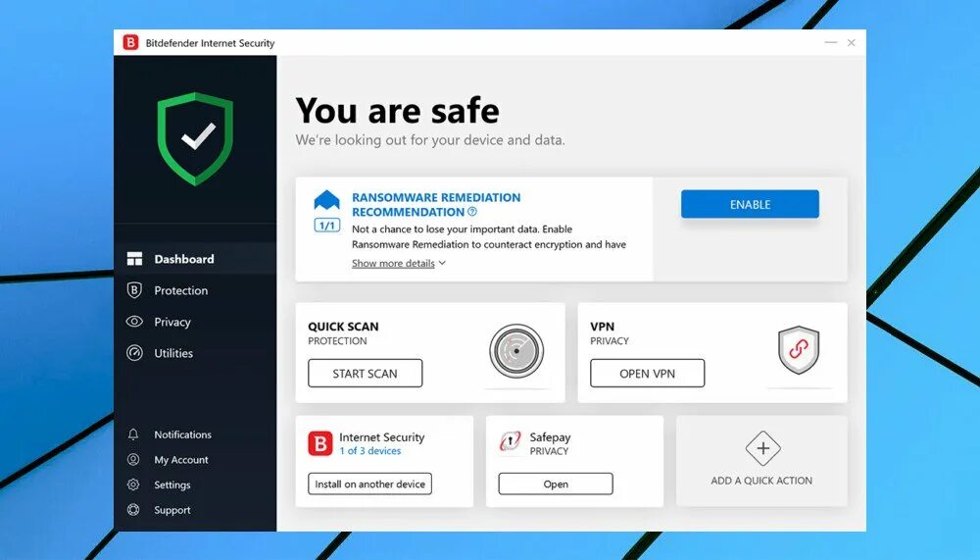Click the green shield status icon
Image resolution: width=980 pixels, height=560 pixels.
click(x=195, y=138)
